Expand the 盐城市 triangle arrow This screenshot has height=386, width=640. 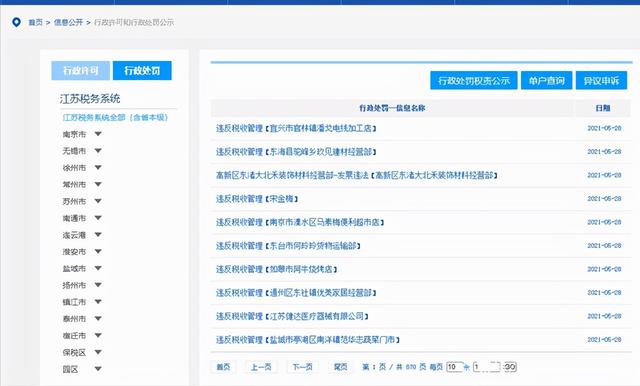coord(98,268)
